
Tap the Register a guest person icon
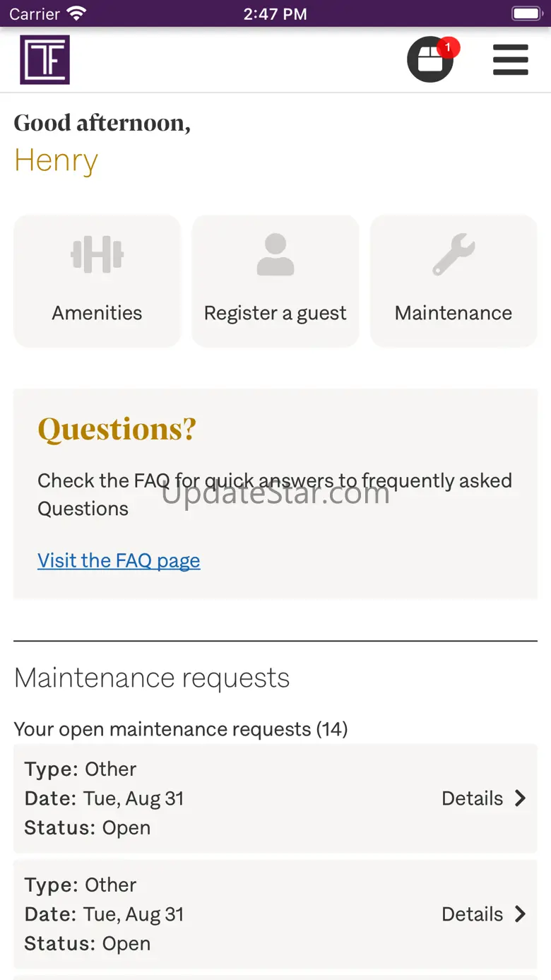pos(275,254)
